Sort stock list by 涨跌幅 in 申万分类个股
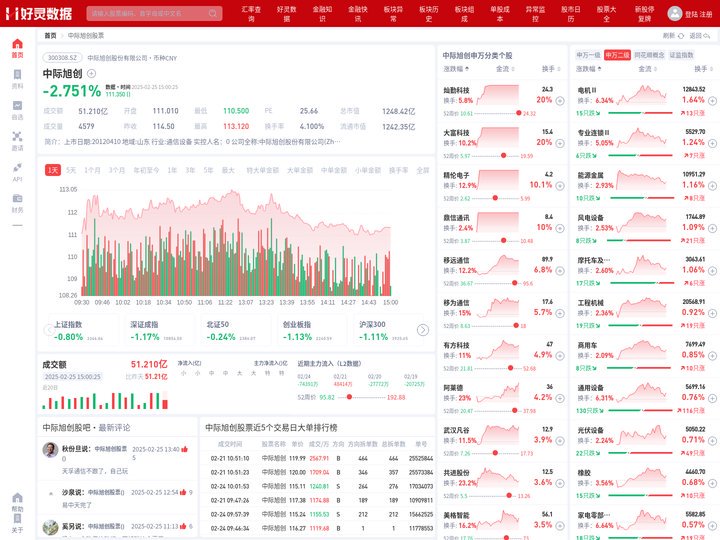The image size is (720, 540). click(x=456, y=69)
